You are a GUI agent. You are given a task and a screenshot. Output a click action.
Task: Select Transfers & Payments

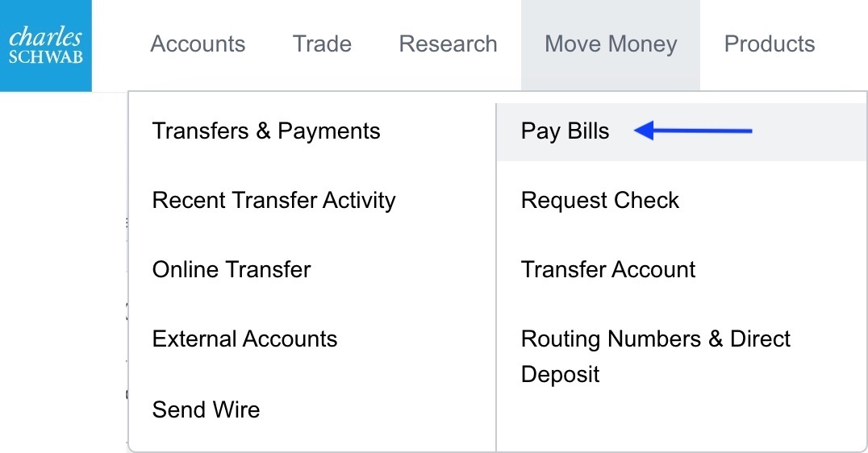point(266,131)
